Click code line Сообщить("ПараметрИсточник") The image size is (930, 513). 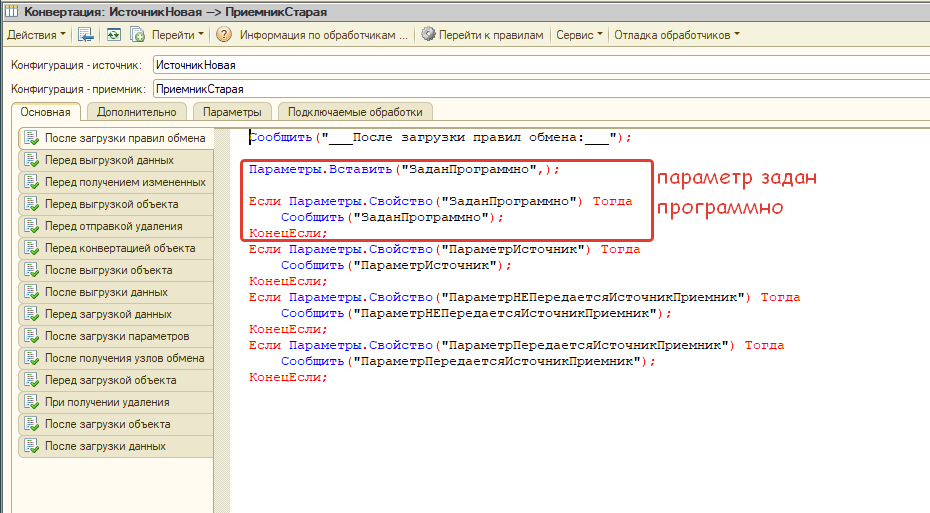point(396,266)
